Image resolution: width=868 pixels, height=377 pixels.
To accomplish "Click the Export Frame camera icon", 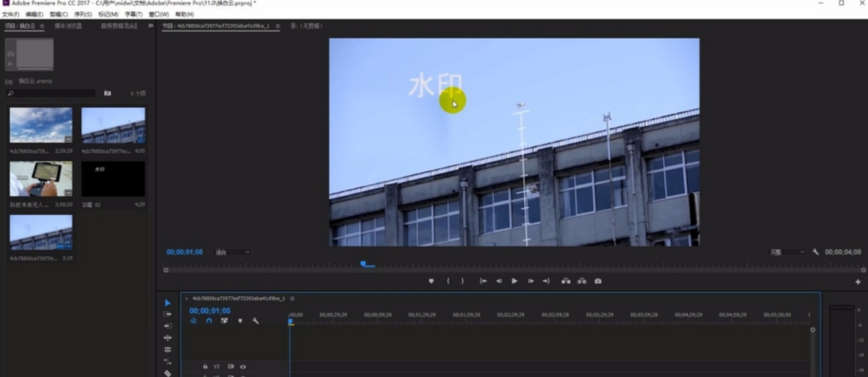I will pos(598,281).
